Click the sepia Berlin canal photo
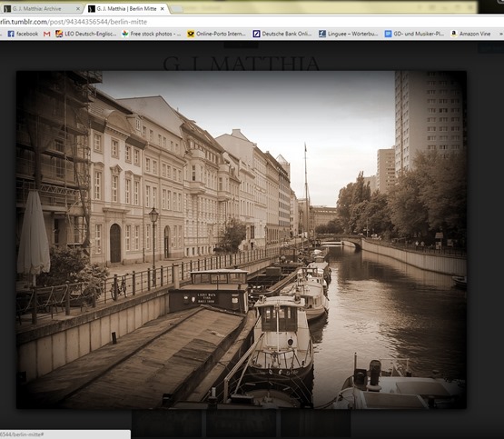Screen dimensions: 504x439 coord(242,240)
